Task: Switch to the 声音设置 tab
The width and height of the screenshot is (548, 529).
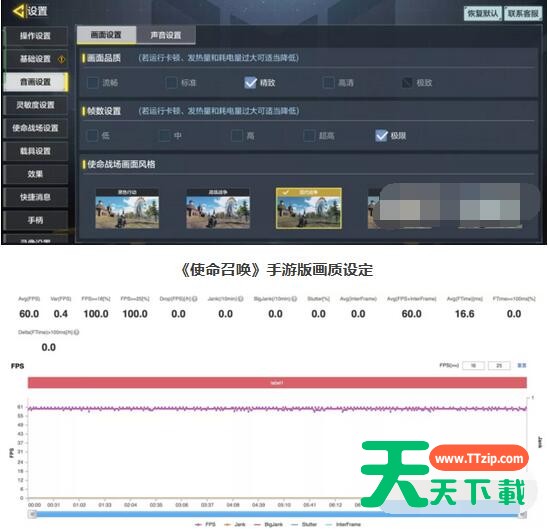Action: click(x=166, y=35)
